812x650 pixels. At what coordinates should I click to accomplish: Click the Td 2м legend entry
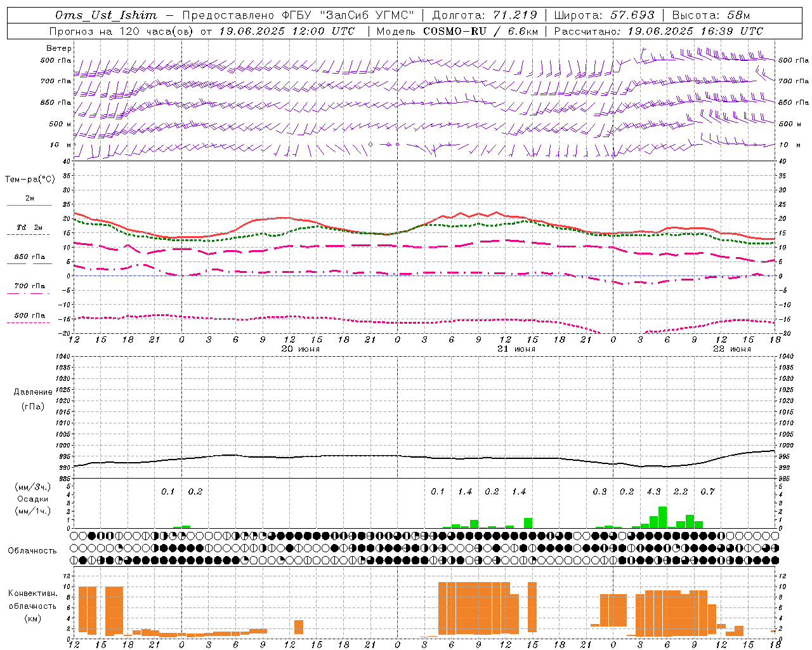point(29,227)
